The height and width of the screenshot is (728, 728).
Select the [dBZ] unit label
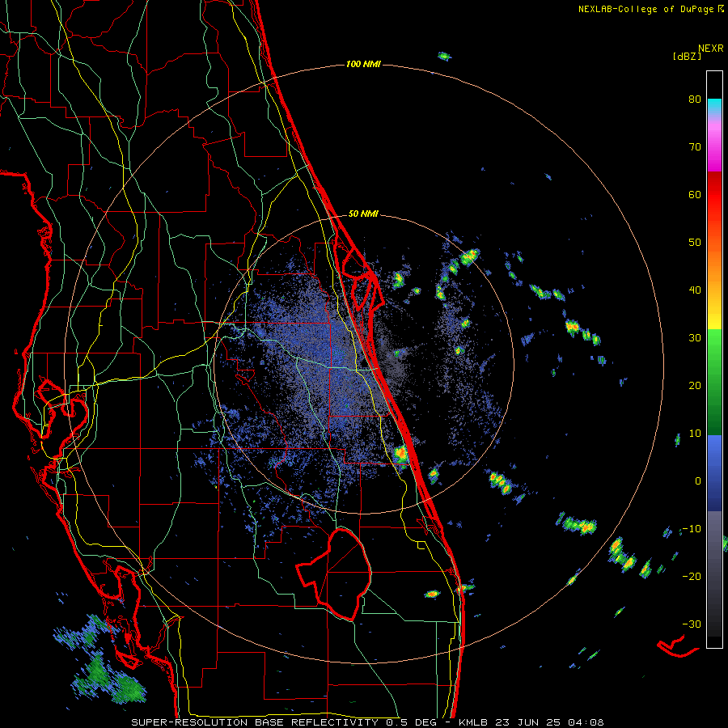688,56
